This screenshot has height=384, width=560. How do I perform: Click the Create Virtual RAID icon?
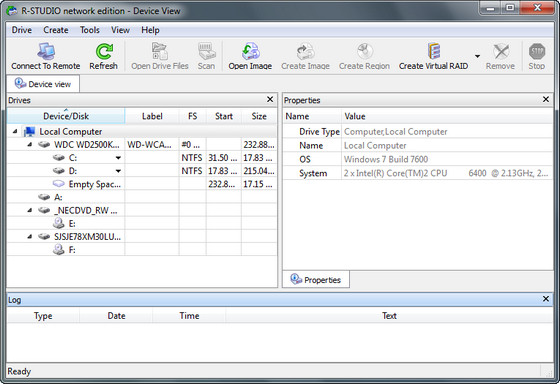coord(434,52)
